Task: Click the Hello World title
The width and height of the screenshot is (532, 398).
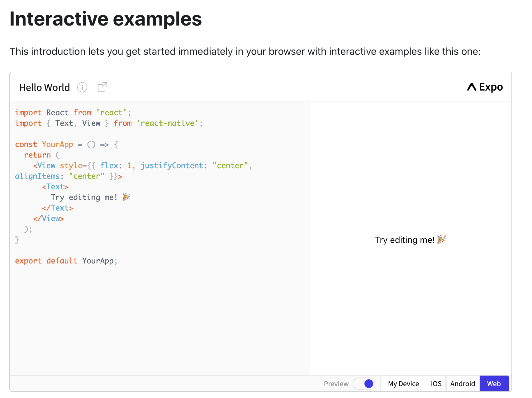Action: point(45,88)
